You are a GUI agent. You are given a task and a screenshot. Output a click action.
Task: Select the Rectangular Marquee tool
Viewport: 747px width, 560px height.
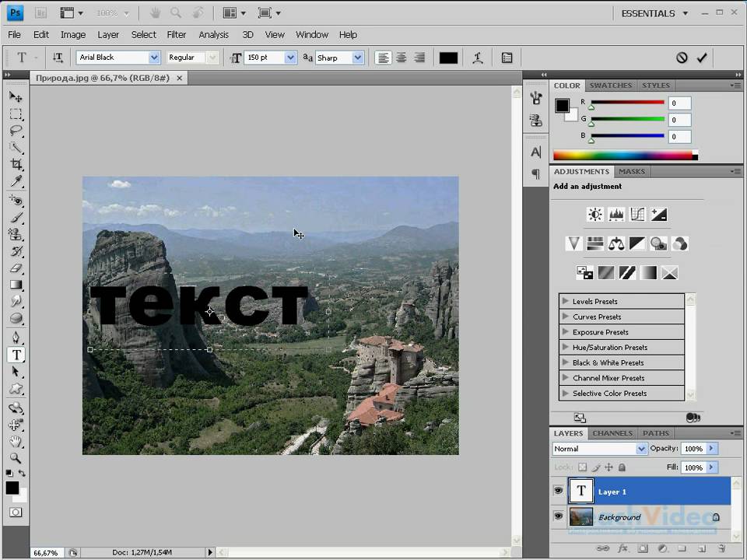(x=16, y=114)
